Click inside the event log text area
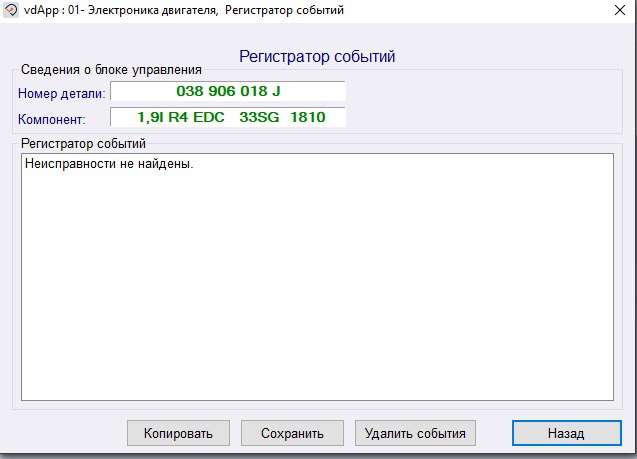Viewport: 637px width, 459px height. click(x=317, y=277)
